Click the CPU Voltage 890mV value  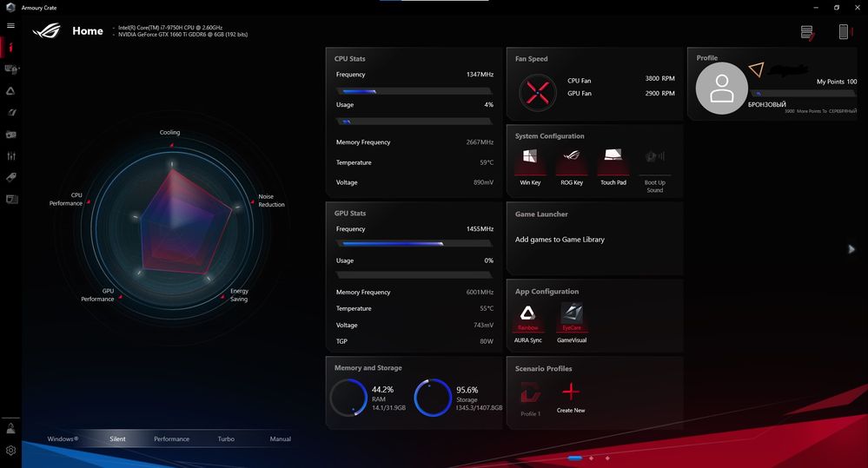[483, 182]
